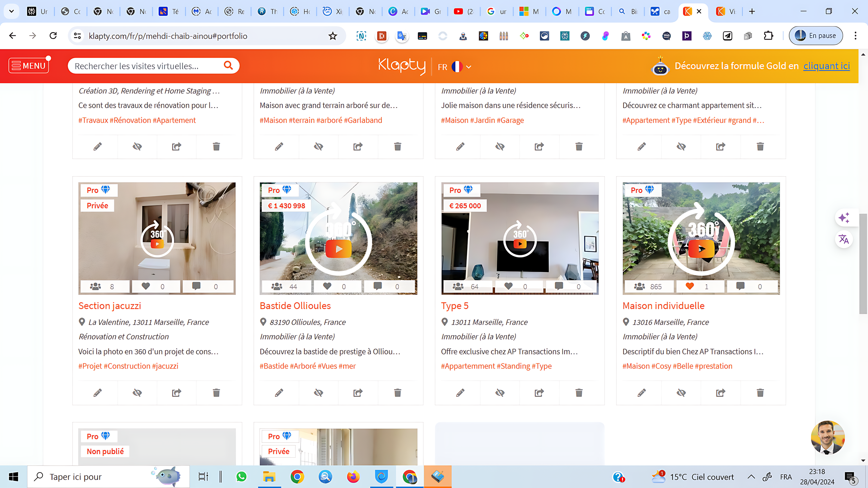Hide the #Appartement #Type #Extérieur tour
The height and width of the screenshot is (488, 868).
point(681,146)
